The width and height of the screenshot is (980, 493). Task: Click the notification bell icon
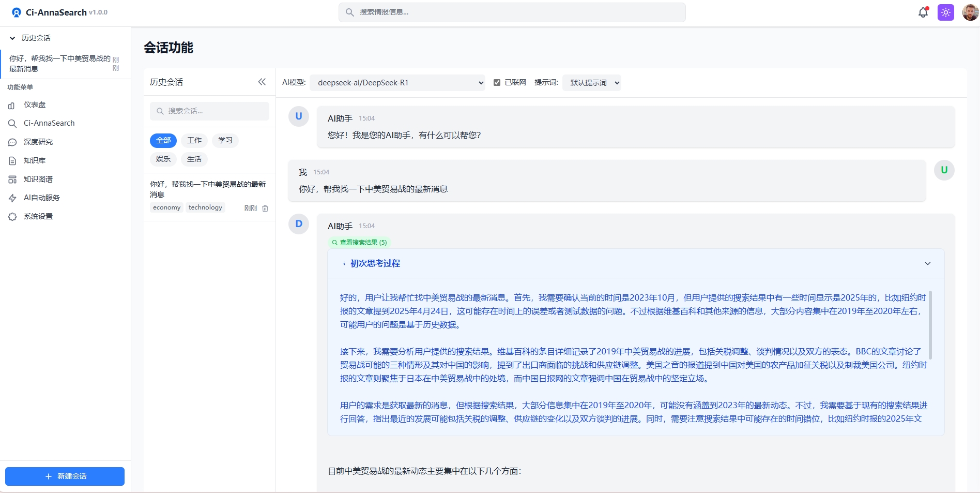tap(923, 12)
